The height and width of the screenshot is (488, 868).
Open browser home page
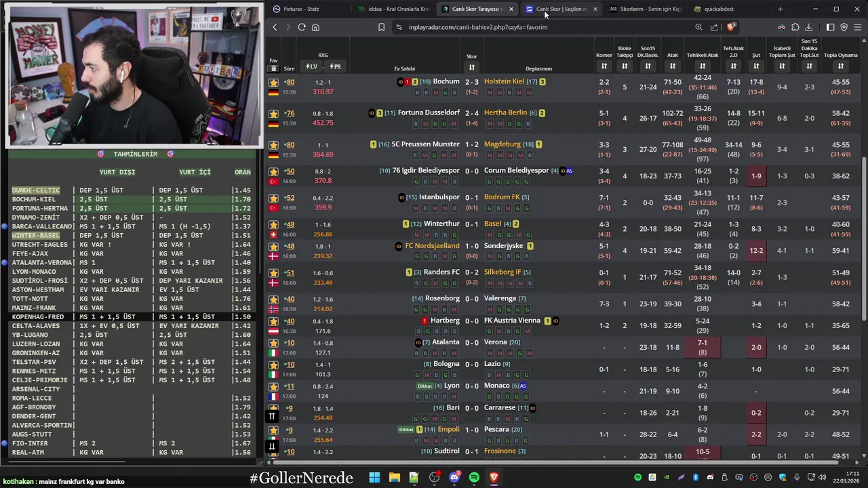[315, 27]
